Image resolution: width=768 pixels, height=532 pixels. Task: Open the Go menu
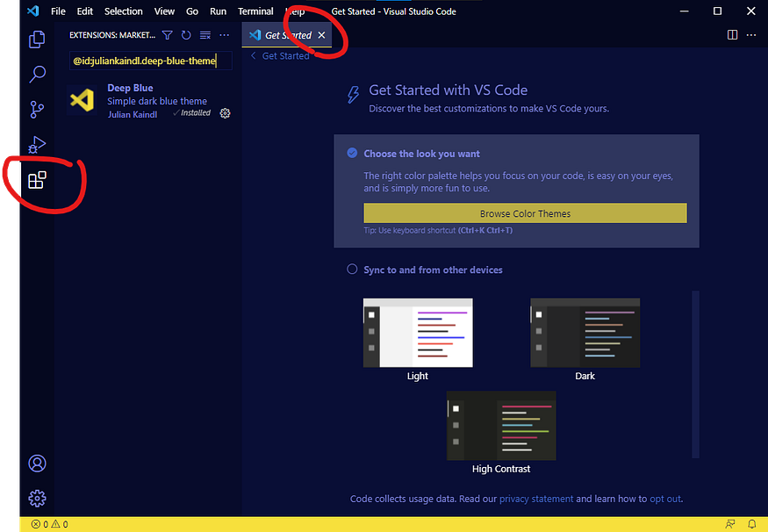[192, 11]
